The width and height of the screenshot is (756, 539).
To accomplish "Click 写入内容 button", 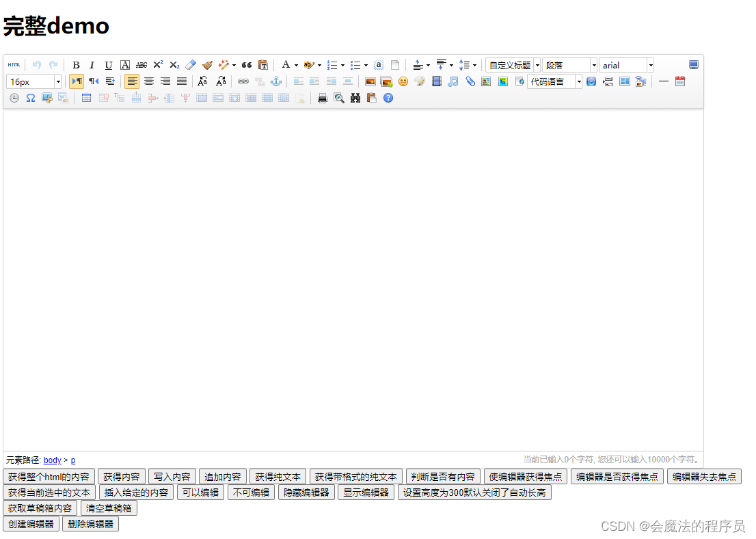I will [172, 477].
